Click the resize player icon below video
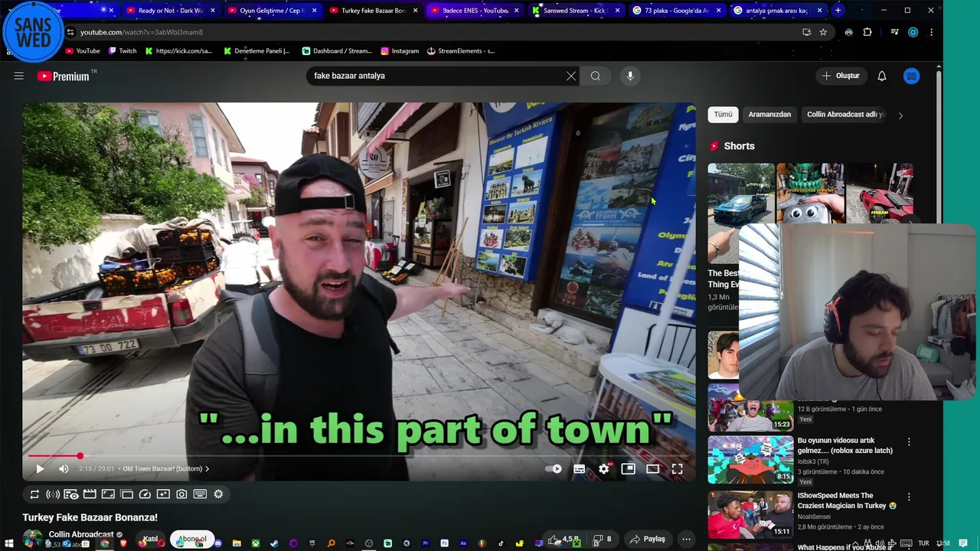This screenshot has height=551, width=980. (x=108, y=494)
